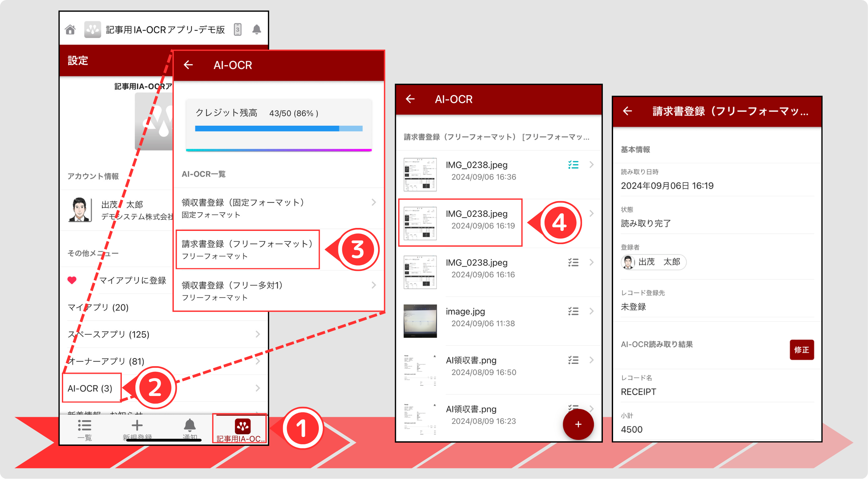The width and height of the screenshot is (868, 479).
Task: Tap the 小計 value 4500
Action: 631,429
